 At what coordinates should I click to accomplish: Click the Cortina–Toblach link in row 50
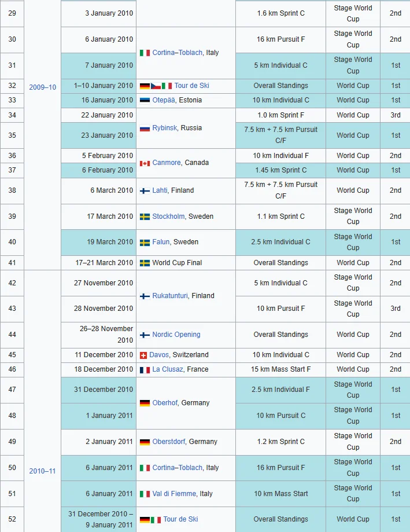(177, 468)
